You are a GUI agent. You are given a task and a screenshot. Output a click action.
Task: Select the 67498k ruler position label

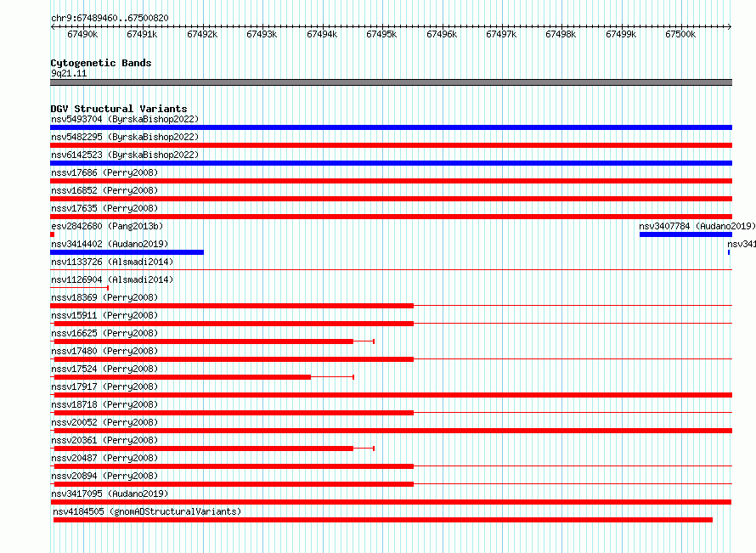point(561,34)
